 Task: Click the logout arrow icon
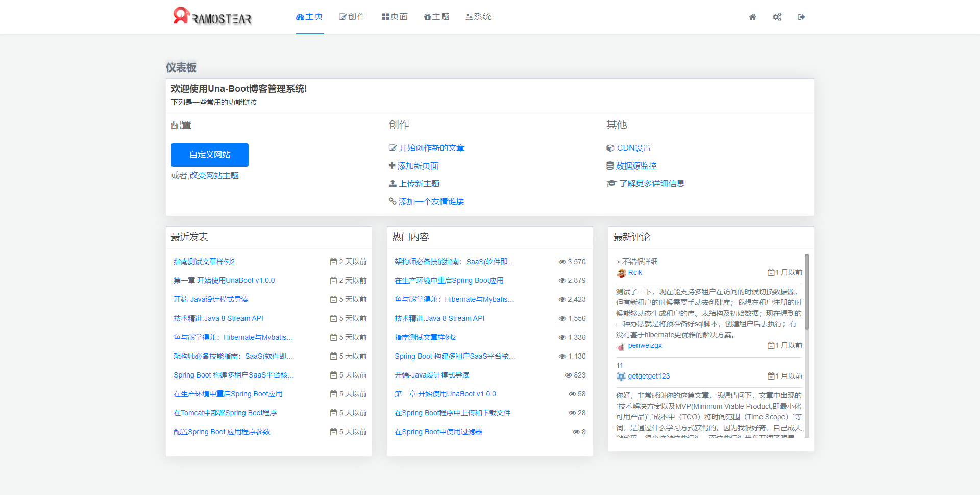coord(801,17)
